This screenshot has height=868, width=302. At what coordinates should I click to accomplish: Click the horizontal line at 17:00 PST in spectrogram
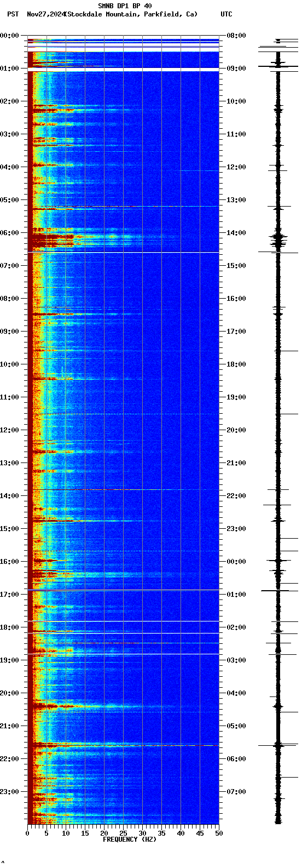pyautogui.click(x=123, y=590)
